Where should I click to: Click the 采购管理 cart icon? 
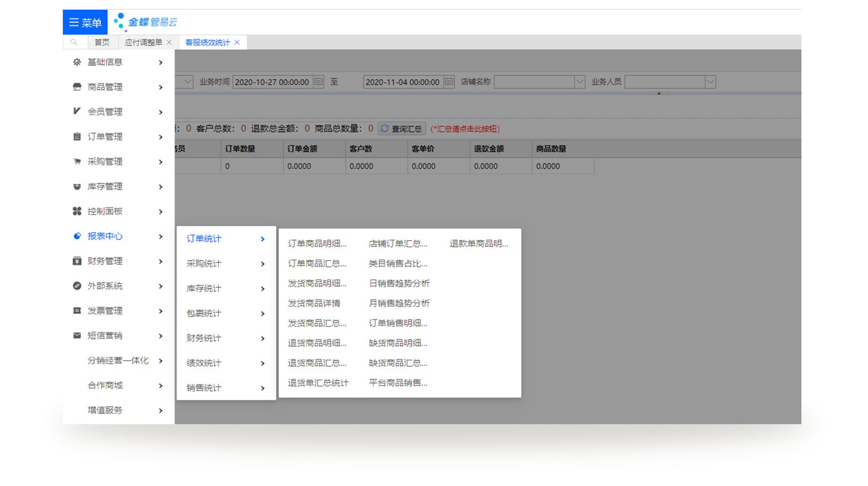click(x=77, y=161)
